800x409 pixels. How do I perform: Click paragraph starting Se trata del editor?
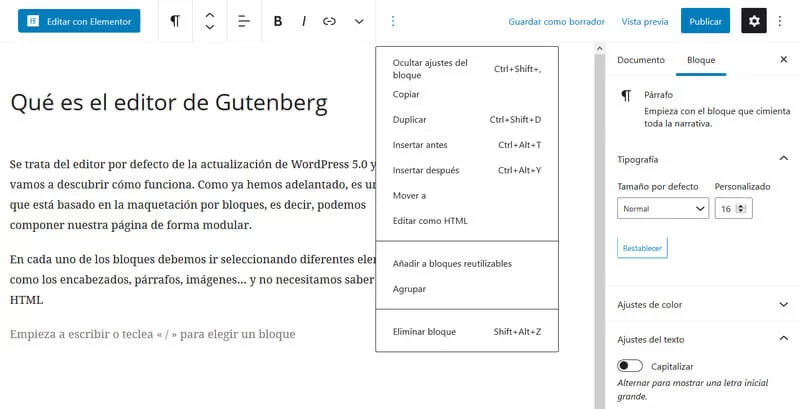193,195
